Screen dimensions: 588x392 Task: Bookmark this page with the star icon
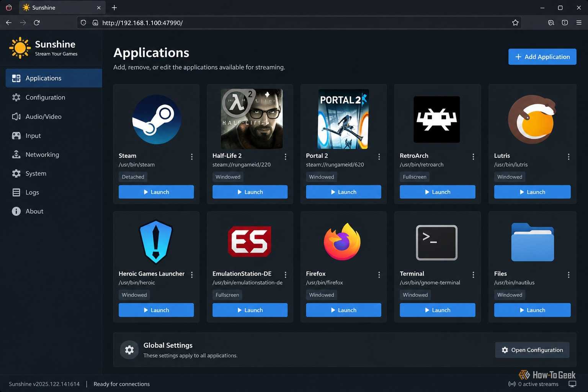click(515, 23)
